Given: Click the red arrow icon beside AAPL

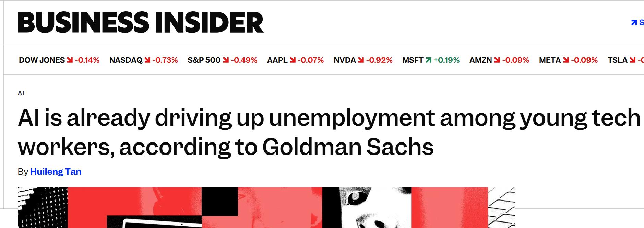Looking at the screenshot, I should click(x=293, y=60).
